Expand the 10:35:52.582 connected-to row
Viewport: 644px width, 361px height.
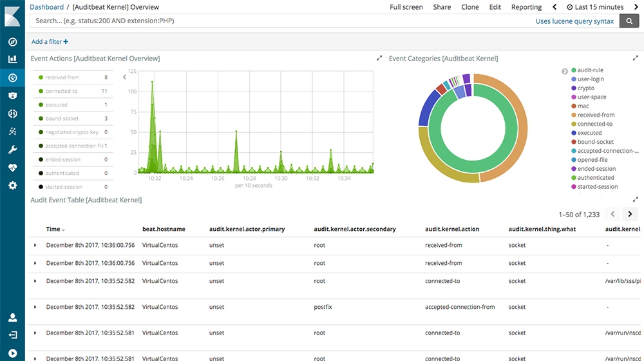[x=35, y=281]
